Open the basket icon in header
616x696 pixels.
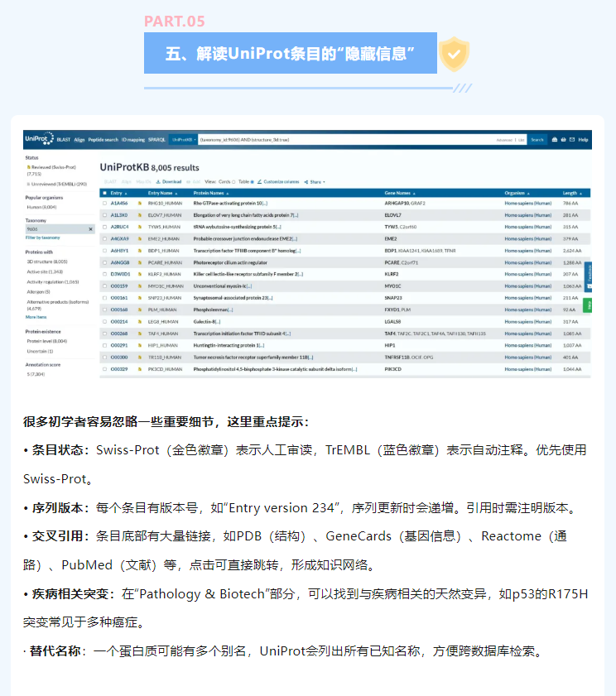coord(563,139)
